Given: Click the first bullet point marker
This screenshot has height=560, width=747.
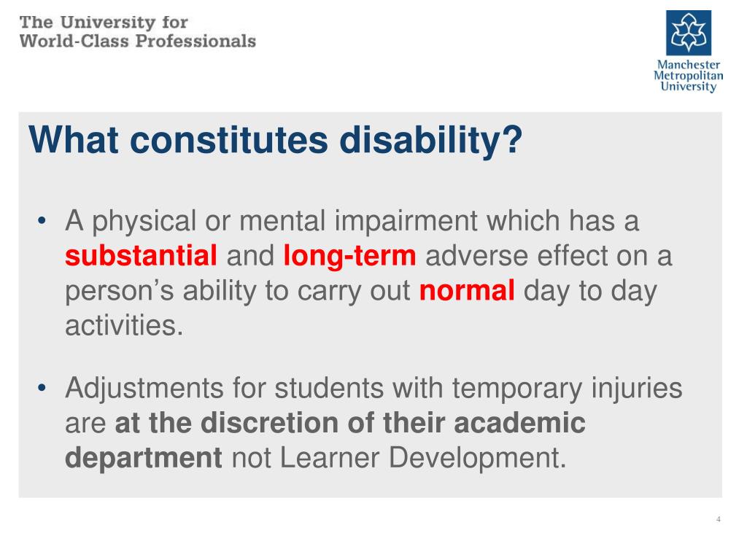Looking at the screenshot, I should pos(42,220).
